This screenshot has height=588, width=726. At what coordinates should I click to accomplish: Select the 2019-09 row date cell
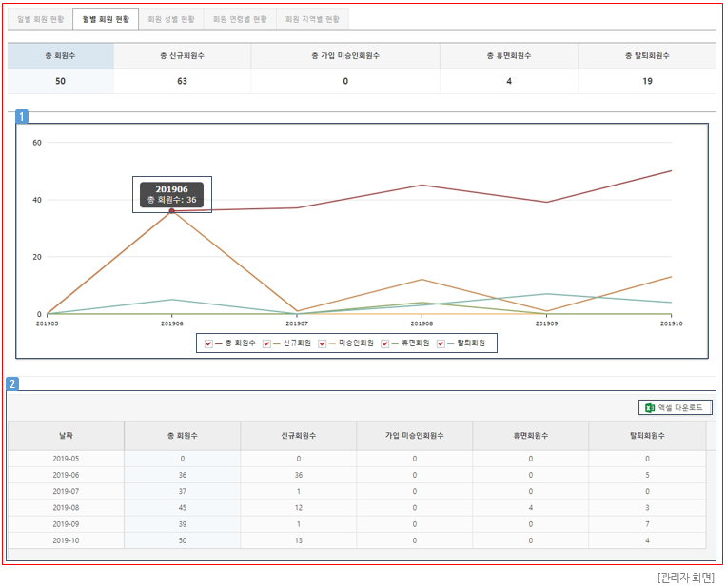66,524
